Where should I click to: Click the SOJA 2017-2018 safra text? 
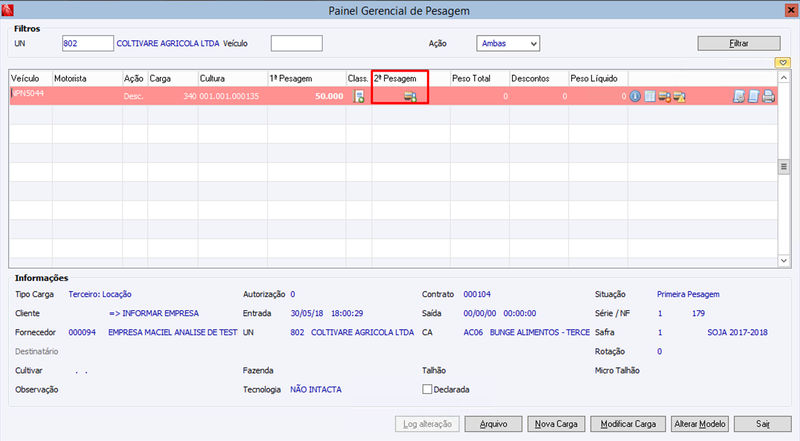737,332
